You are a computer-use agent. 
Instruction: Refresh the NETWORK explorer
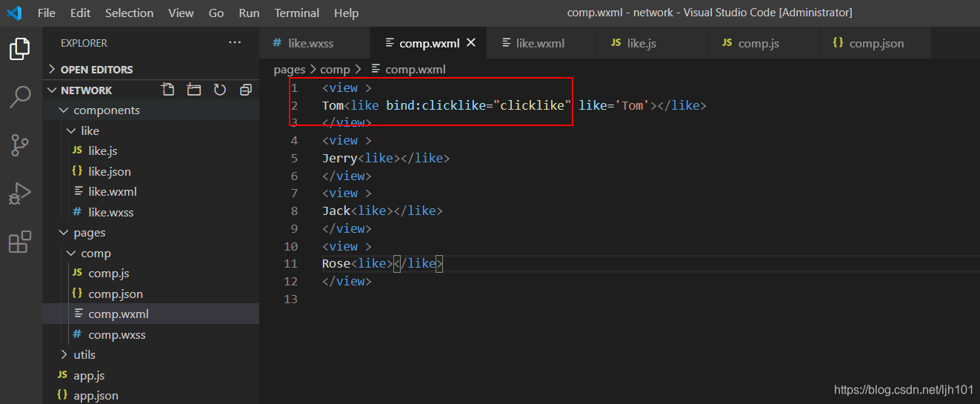[220, 90]
